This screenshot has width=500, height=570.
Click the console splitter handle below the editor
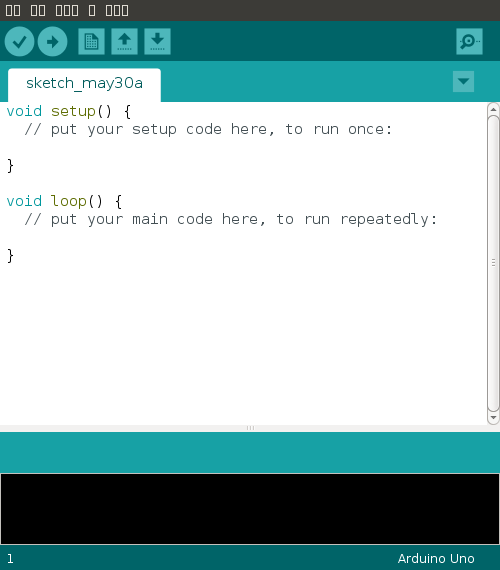250,428
